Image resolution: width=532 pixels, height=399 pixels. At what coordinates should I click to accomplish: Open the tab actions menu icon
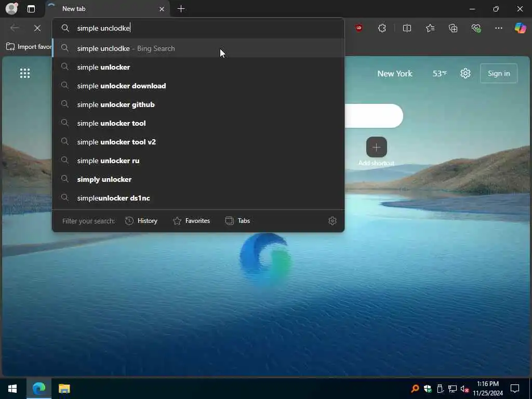pyautogui.click(x=31, y=9)
